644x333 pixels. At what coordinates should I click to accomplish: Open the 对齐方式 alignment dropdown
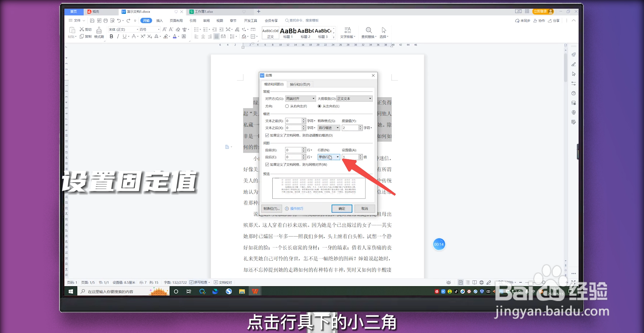coord(313,98)
